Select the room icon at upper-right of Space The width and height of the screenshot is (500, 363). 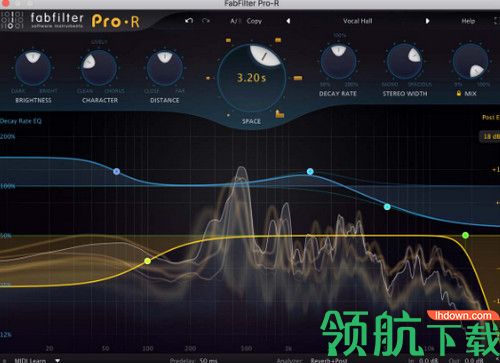(x=278, y=40)
